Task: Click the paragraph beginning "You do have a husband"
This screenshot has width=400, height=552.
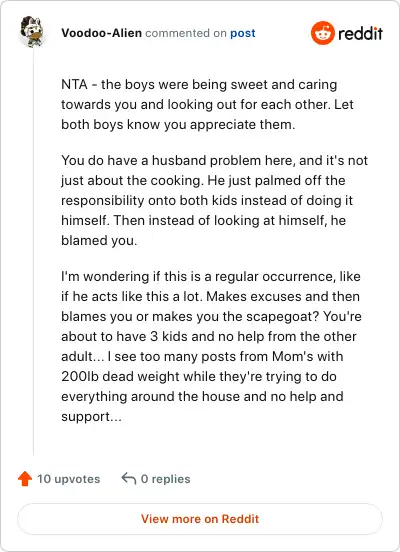Action: pos(214,200)
